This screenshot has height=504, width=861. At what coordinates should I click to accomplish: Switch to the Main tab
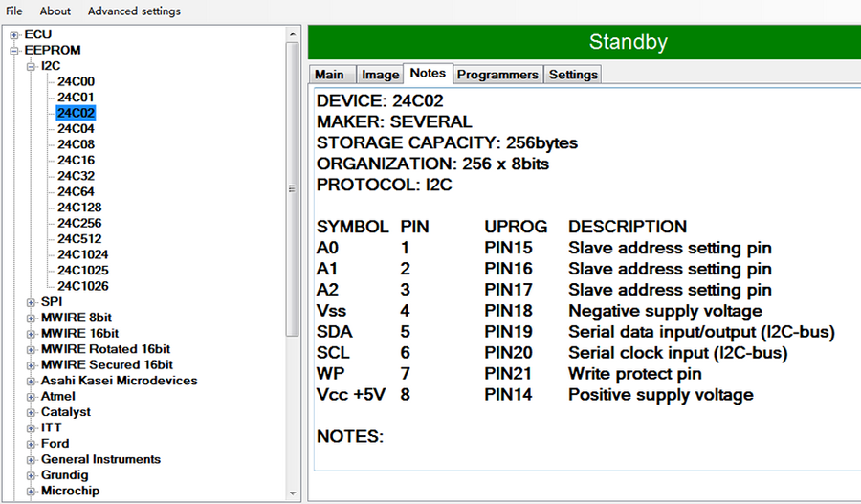pos(329,75)
